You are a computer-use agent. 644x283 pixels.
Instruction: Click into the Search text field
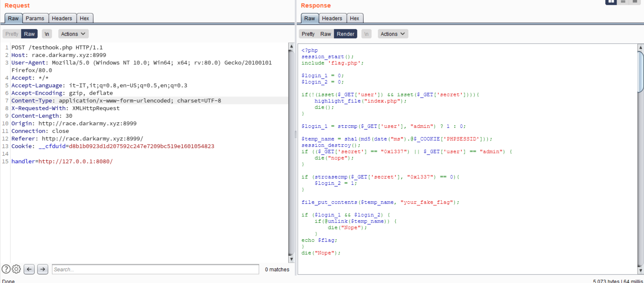pyautogui.click(x=155, y=269)
